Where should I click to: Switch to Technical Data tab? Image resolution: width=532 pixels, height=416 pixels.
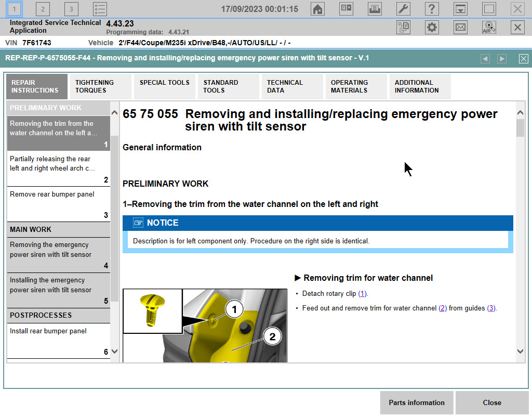(x=292, y=87)
